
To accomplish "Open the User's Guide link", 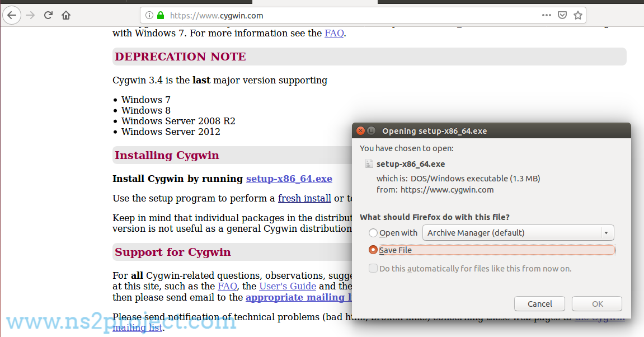I will tap(288, 287).
